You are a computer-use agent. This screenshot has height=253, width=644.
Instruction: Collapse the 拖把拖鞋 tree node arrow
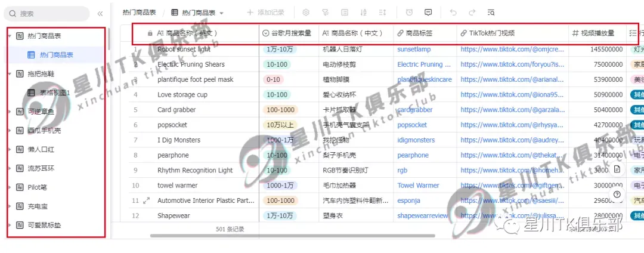(x=9, y=74)
